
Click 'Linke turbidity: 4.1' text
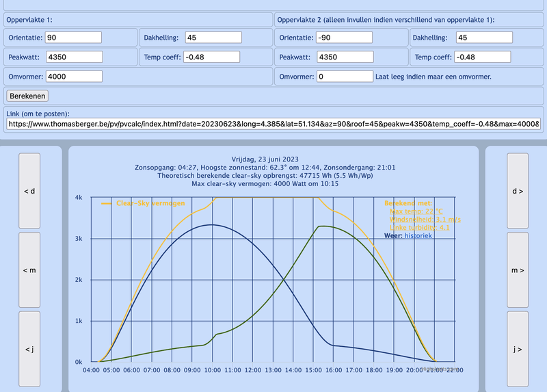(419, 228)
